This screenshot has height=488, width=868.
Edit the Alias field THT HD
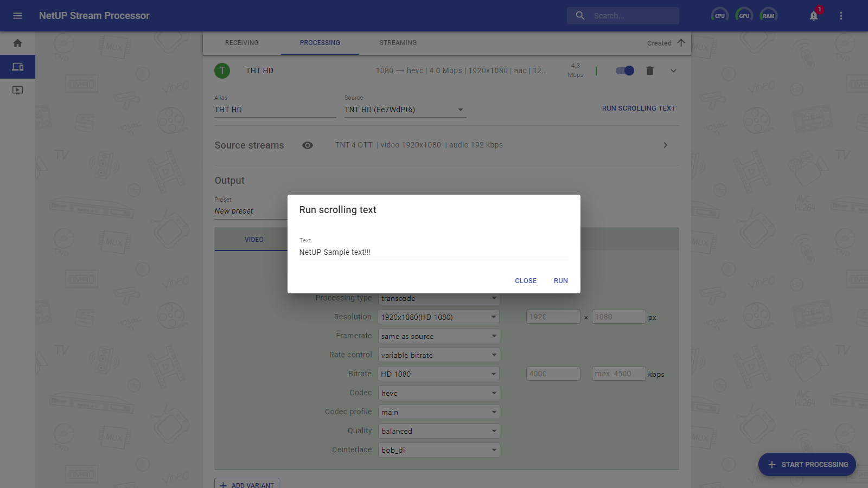tap(275, 110)
